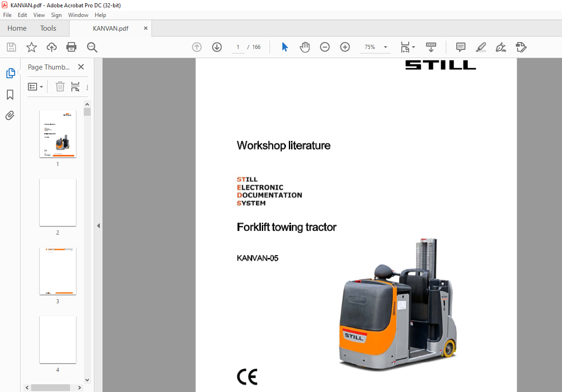562x392 pixels.
Task: Open the File menu
Action: click(x=7, y=15)
